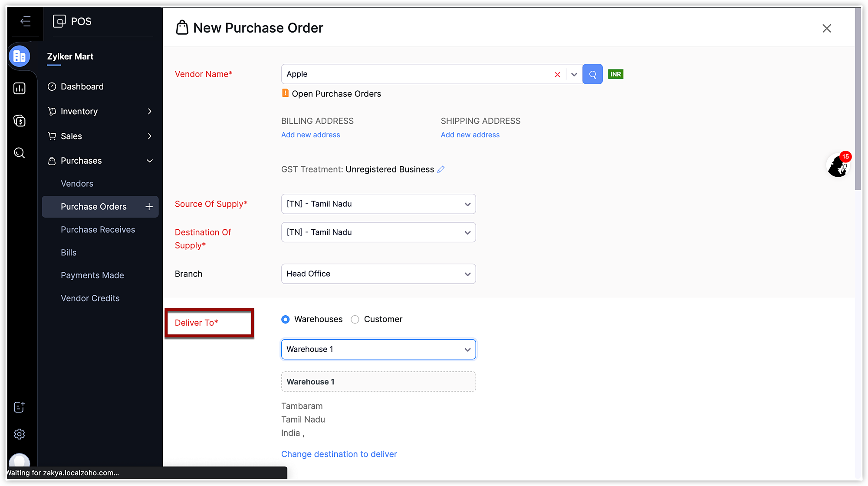Go to Vendor Credits menu item
868x486 pixels.
tap(90, 298)
